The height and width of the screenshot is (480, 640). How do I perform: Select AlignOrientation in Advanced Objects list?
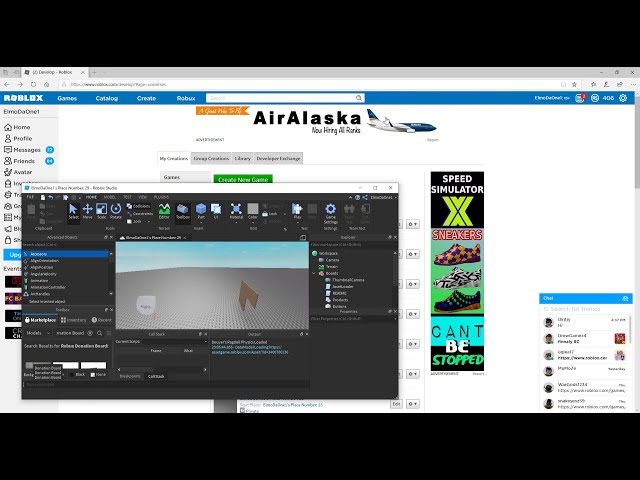click(x=42, y=260)
